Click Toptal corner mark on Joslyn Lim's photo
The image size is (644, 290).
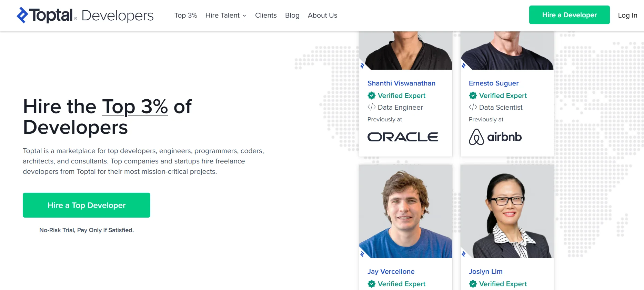click(464, 254)
